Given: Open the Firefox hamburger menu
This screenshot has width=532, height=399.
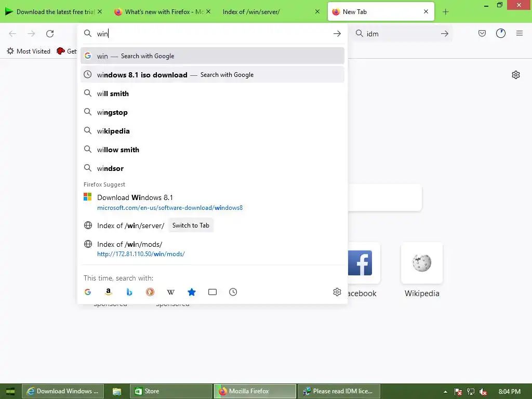Looking at the screenshot, I should click(x=520, y=33).
